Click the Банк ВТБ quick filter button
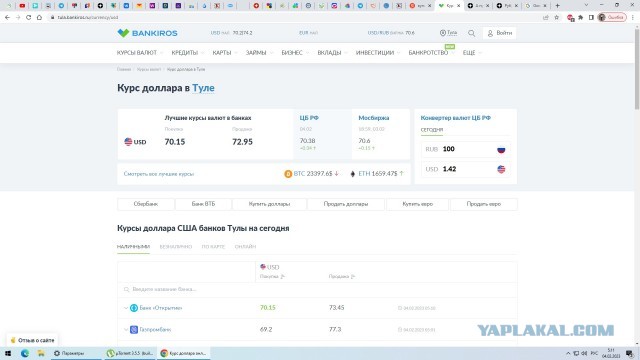The height and width of the screenshot is (360, 640). 203,204
